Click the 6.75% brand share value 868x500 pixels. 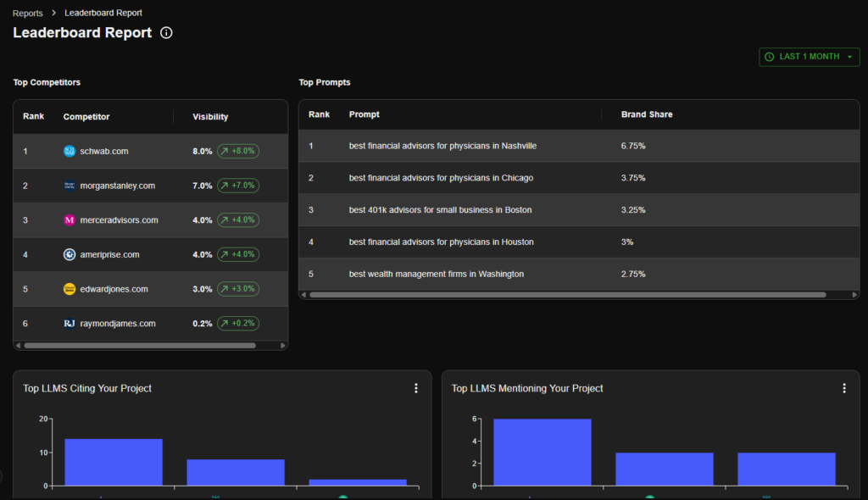coord(633,146)
